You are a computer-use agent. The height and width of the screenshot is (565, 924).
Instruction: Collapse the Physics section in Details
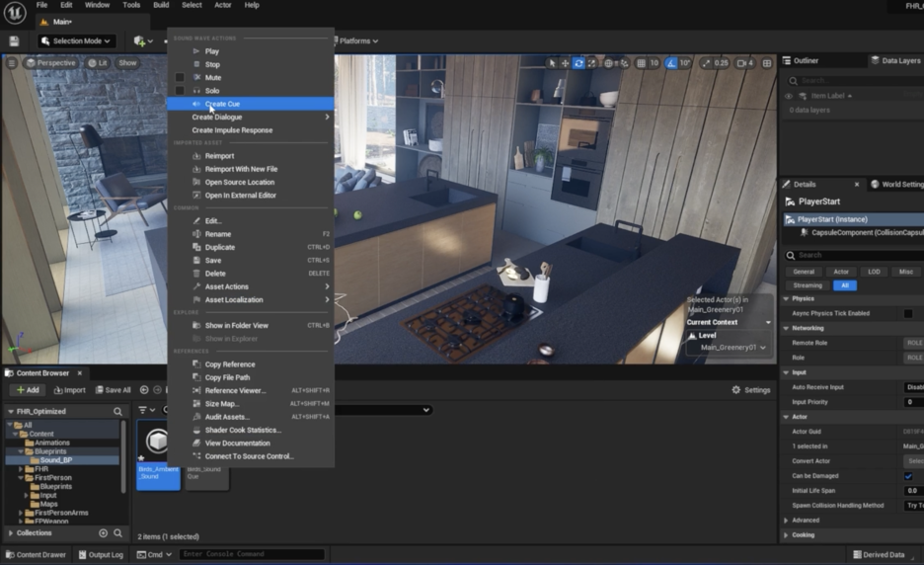pos(786,298)
